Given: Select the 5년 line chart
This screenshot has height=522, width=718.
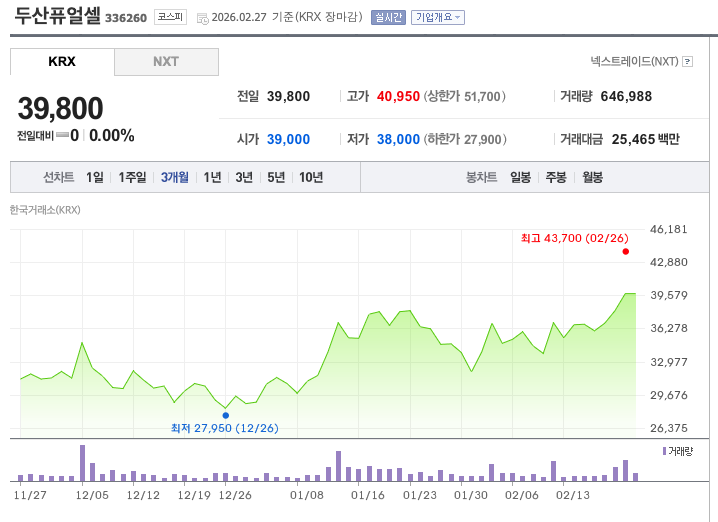Looking at the screenshot, I should pyautogui.click(x=276, y=177).
